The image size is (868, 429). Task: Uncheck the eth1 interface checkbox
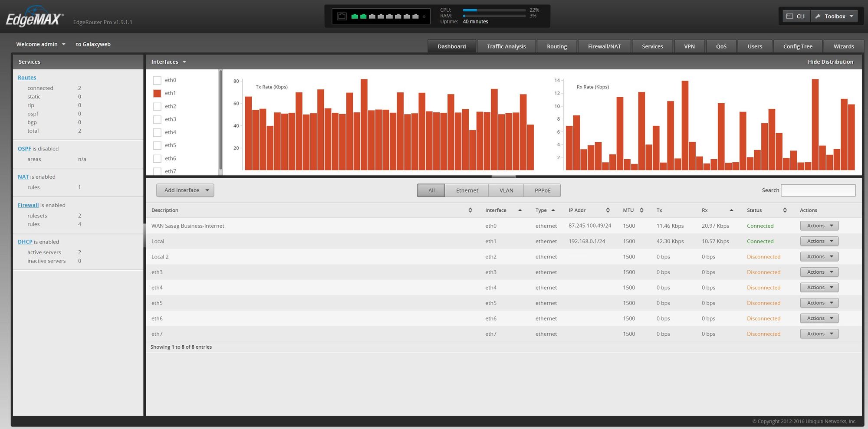pyautogui.click(x=157, y=93)
